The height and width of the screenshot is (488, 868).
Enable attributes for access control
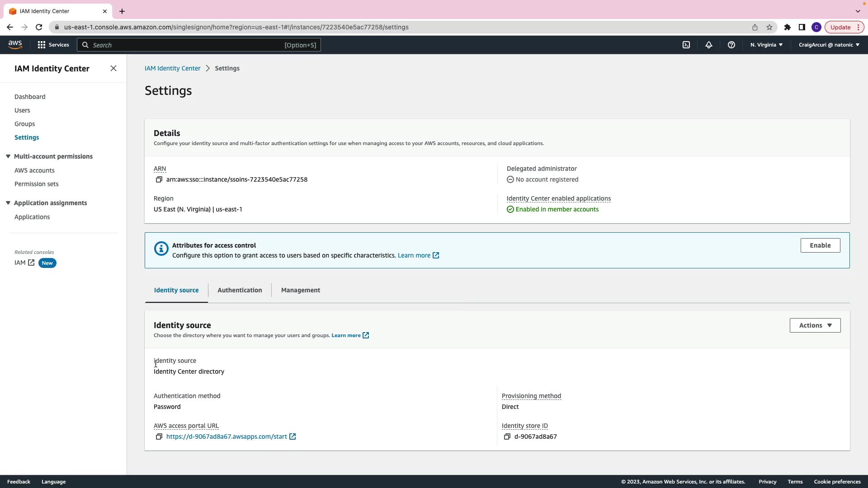[x=820, y=245]
